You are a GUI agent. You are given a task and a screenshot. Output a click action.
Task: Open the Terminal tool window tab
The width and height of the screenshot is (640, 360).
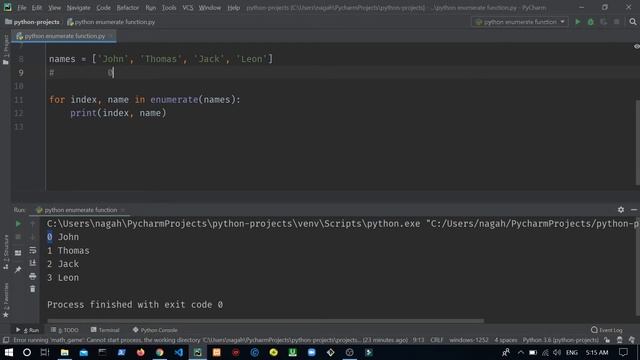coord(105,330)
